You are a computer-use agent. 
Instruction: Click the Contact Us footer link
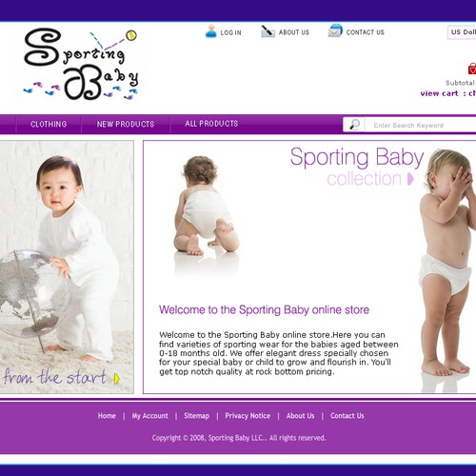[x=347, y=416]
